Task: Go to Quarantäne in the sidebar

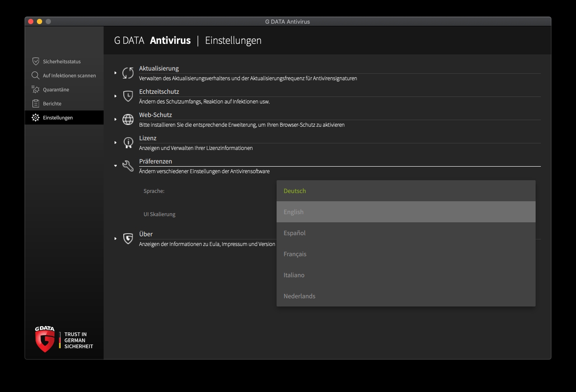Action: [x=64, y=89]
